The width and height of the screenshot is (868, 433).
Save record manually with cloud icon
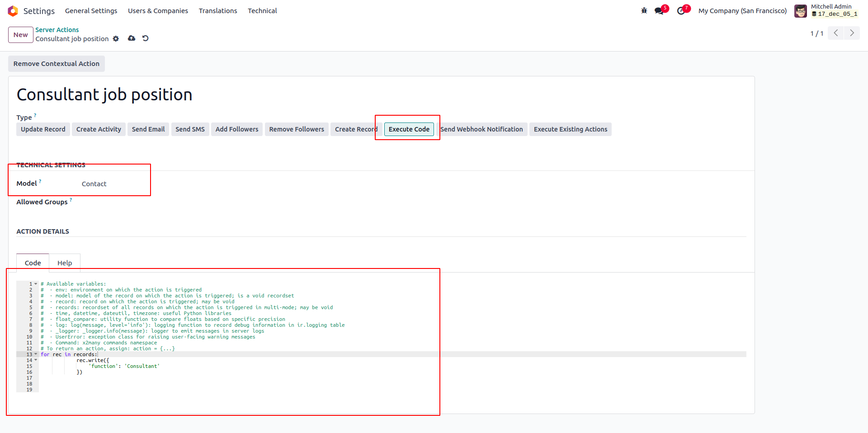[132, 38]
